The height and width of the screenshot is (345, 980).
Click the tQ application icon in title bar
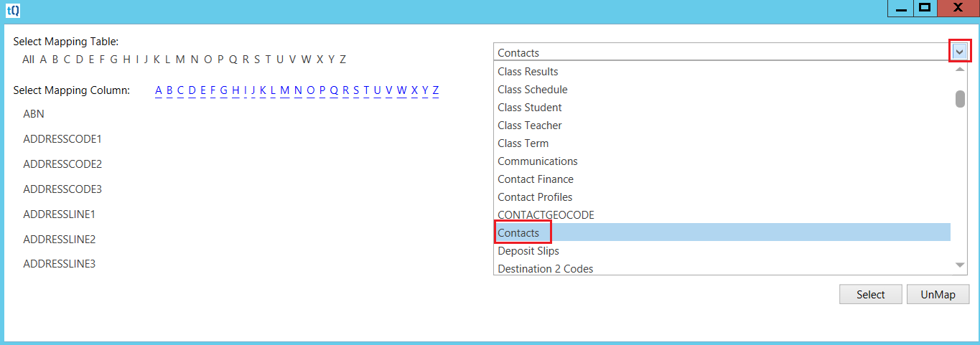[x=13, y=10]
